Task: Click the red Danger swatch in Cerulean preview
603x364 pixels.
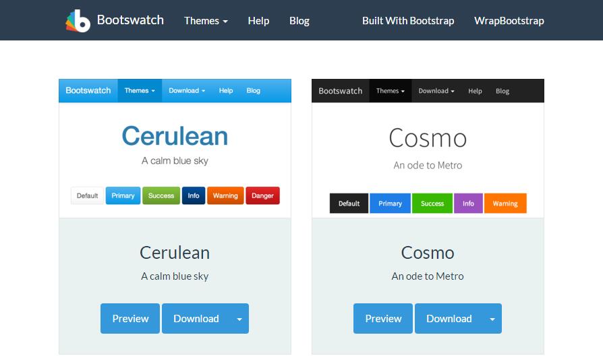Action: pos(262,195)
